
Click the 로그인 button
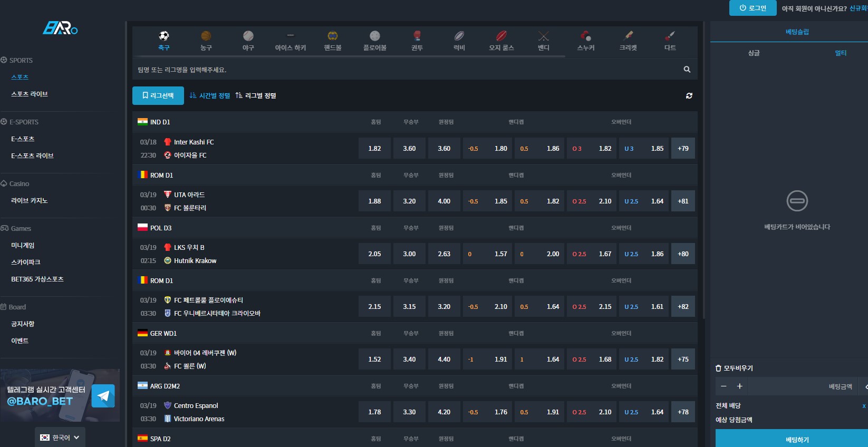(753, 8)
